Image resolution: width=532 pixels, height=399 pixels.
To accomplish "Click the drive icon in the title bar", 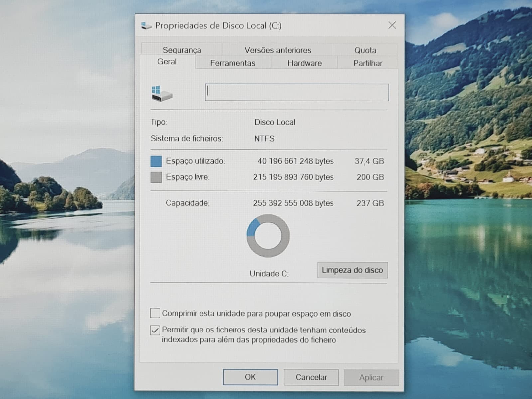I will pyautogui.click(x=146, y=26).
